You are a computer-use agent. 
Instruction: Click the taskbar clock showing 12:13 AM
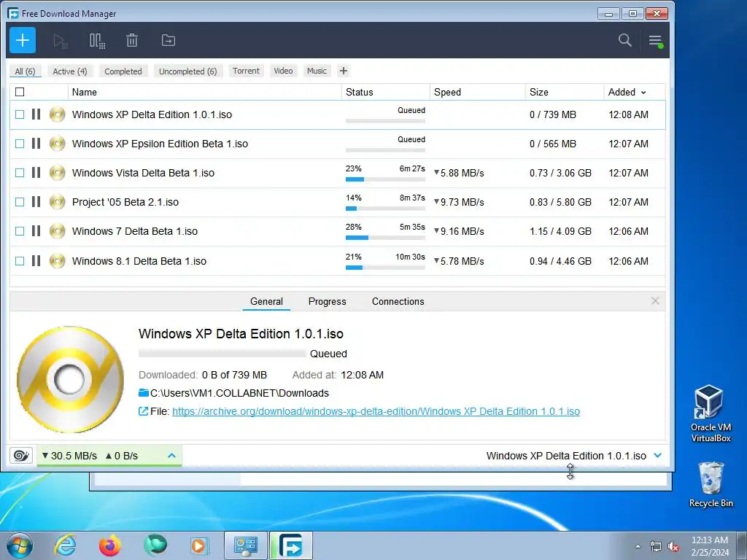(710, 545)
